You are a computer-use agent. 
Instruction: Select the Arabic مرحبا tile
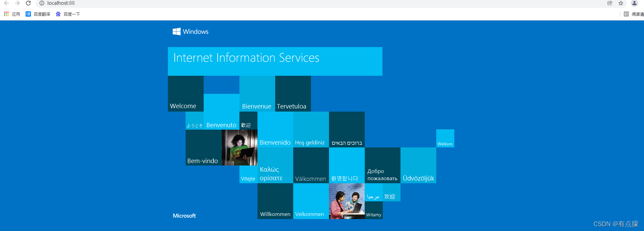click(374, 192)
